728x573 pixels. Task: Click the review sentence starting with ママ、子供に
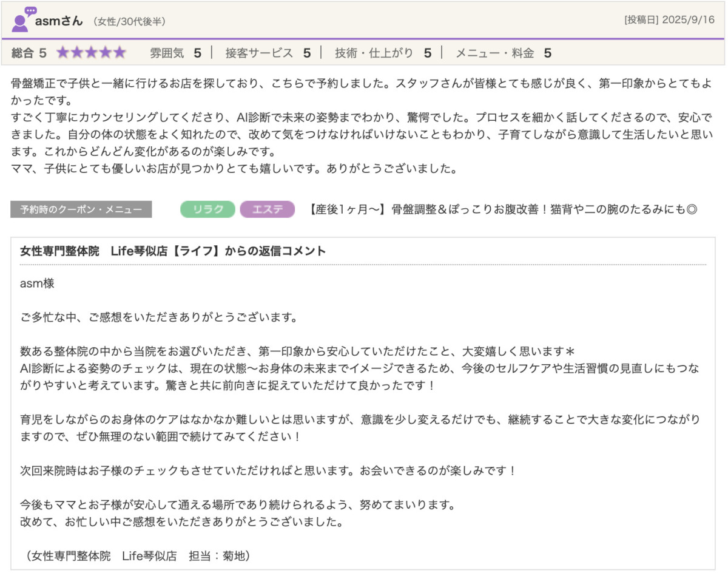coord(234,169)
